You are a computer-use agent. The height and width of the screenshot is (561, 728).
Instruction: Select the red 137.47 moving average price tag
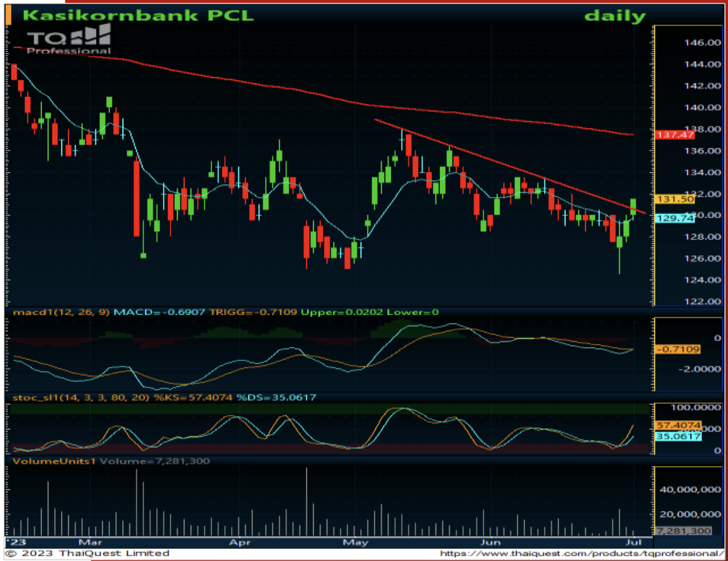click(675, 134)
